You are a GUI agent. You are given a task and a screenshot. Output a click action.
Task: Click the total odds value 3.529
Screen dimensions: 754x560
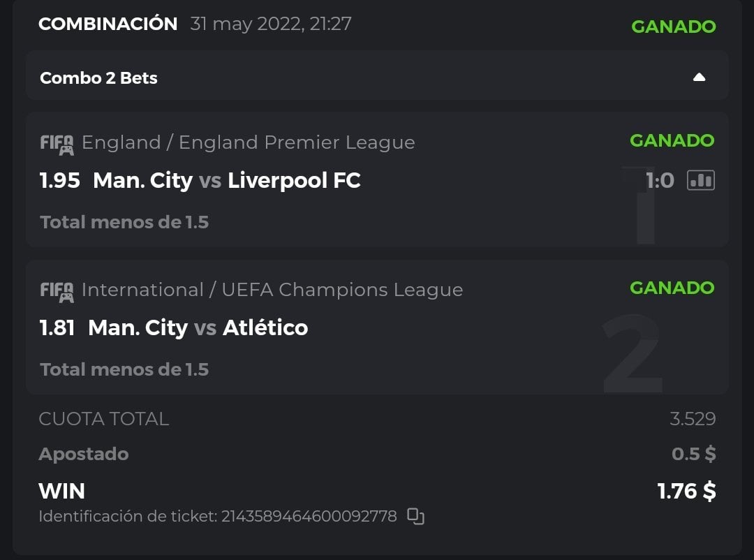coord(693,419)
